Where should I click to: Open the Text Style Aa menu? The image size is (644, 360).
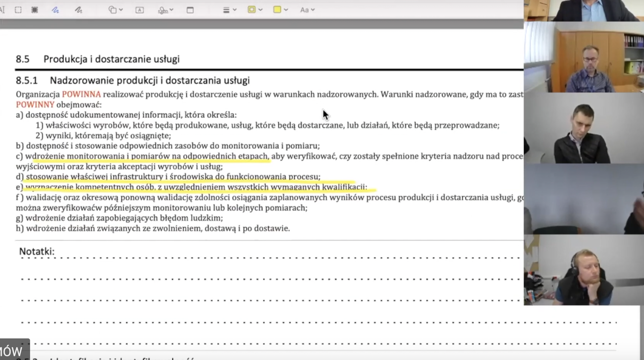coord(307,10)
